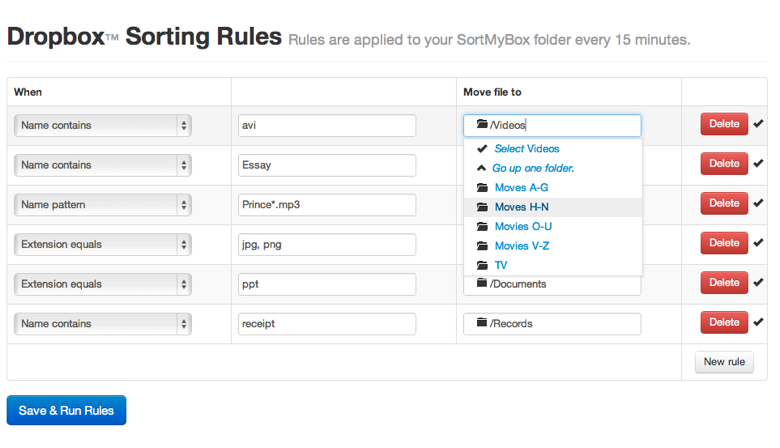The width and height of the screenshot is (780, 448).
Task: Choose Movies V-Z folder entry
Action: (521, 246)
